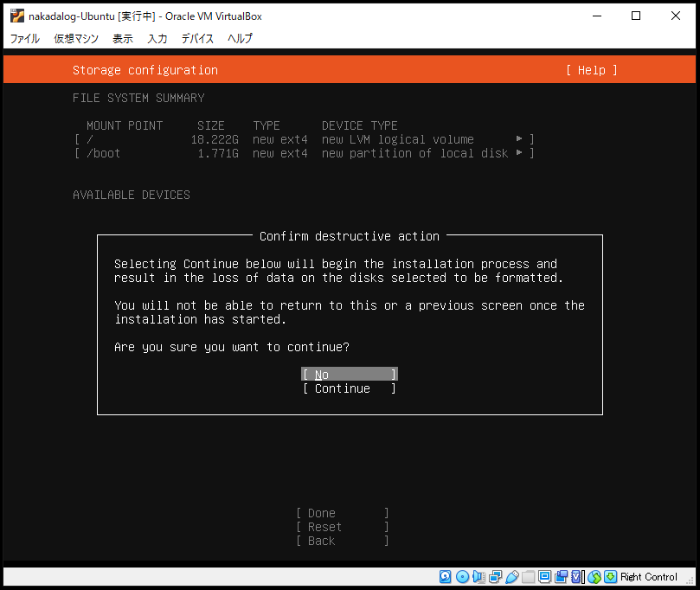Image resolution: width=700 pixels, height=590 pixels.
Task: Click the Help button in orange header
Action: coord(591,70)
